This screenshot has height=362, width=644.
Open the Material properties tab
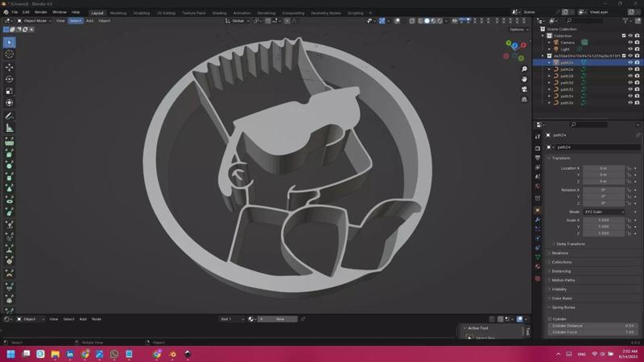coord(538,267)
